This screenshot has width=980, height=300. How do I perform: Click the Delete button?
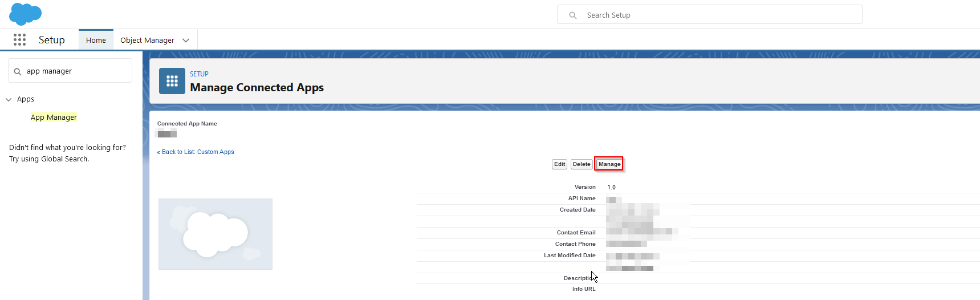click(582, 164)
